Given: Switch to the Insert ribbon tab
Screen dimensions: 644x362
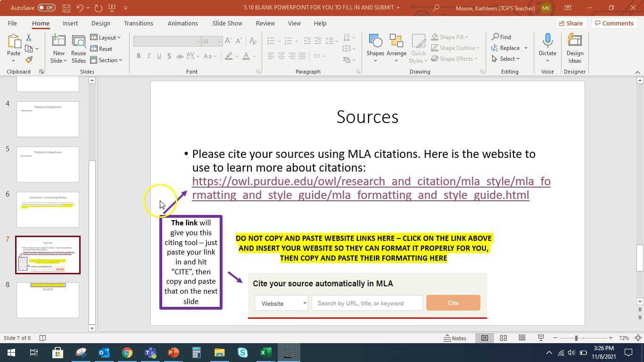Looking at the screenshot, I should (x=70, y=23).
